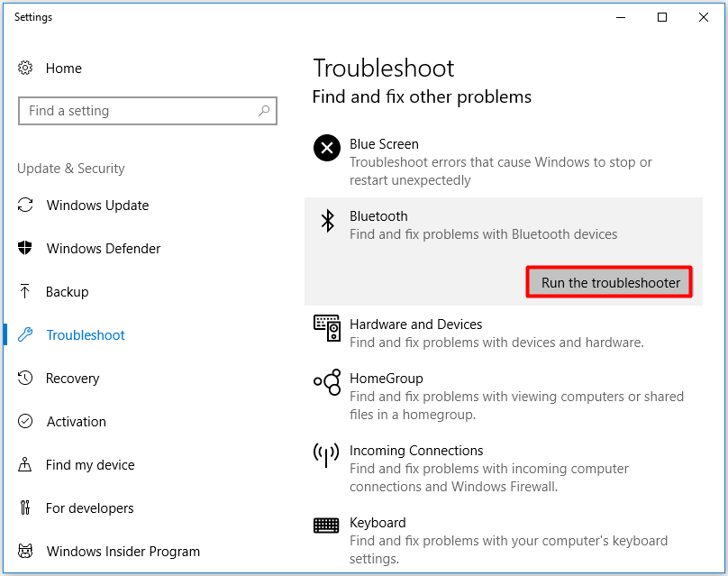The width and height of the screenshot is (728, 576).
Task: Open For developers settings
Action: pos(89,508)
